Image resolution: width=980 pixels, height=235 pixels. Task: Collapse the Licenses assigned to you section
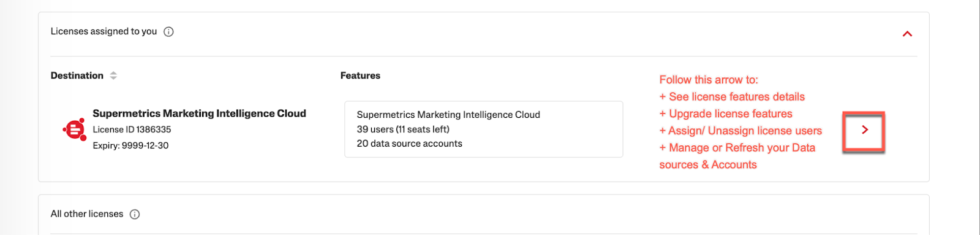click(907, 34)
